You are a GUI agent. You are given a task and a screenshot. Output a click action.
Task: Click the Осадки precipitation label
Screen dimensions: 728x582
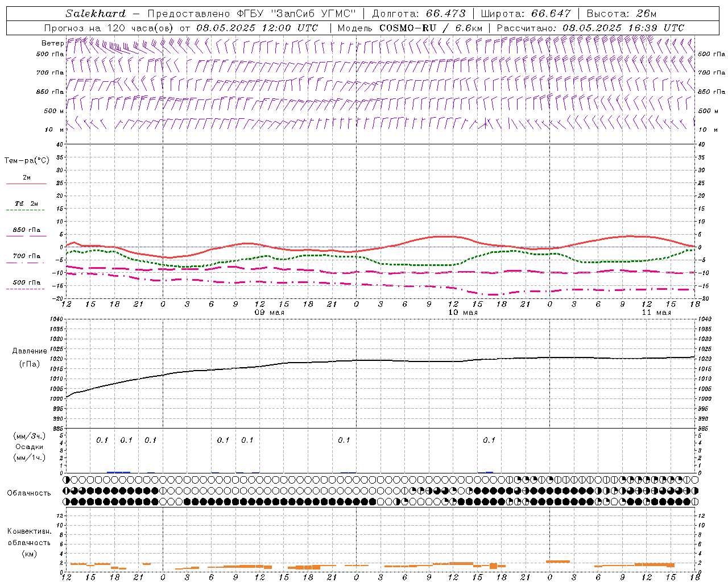(x=30, y=447)
